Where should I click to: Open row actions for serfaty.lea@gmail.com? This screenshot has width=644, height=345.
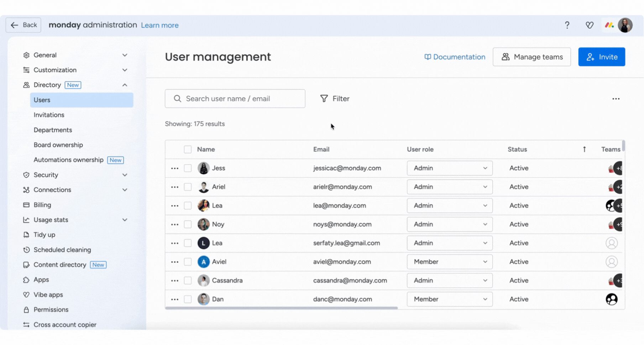pyautogui.click(x=174, y=243)
